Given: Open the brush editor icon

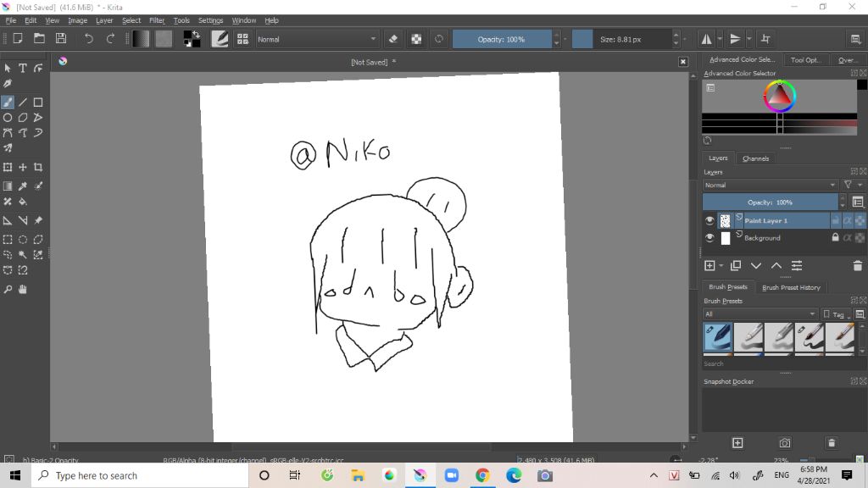Looking at the screenshot, I should 220,39.
